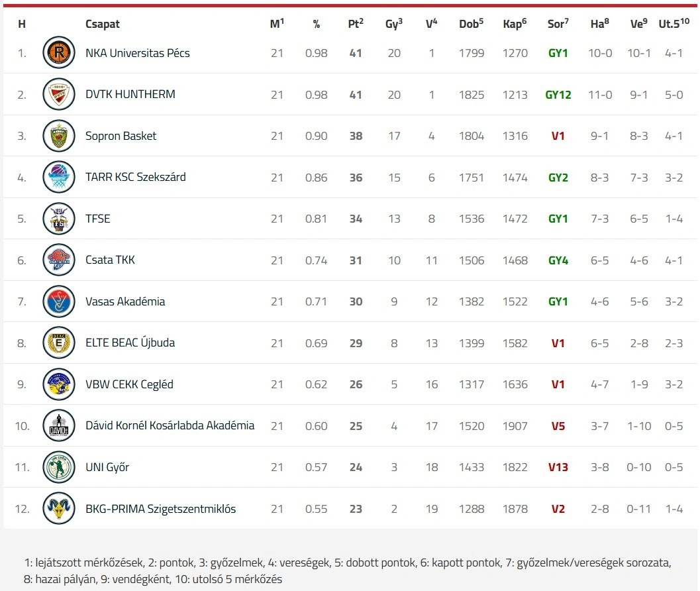
Task: Click the Csata TKK team logo
Action: [x=59, y=260]
